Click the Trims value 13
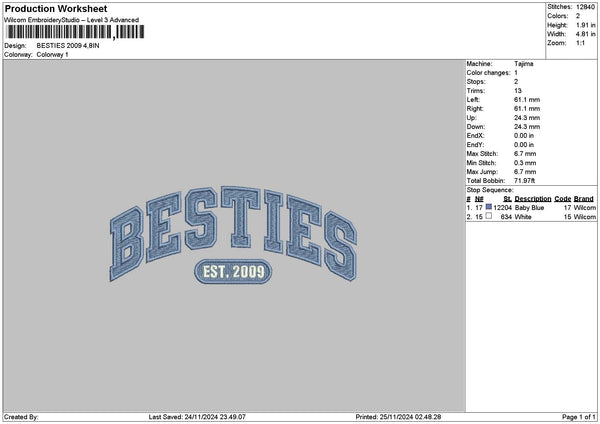 (518, 91)
